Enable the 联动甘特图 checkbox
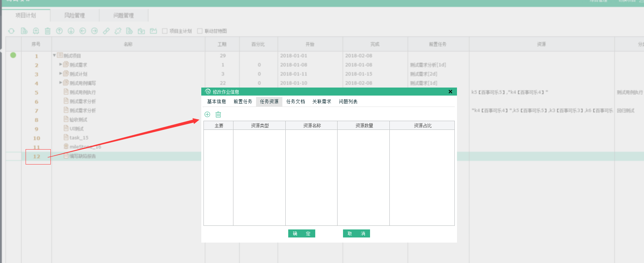This screenshot has width=644, height=263. click(200, 31)
